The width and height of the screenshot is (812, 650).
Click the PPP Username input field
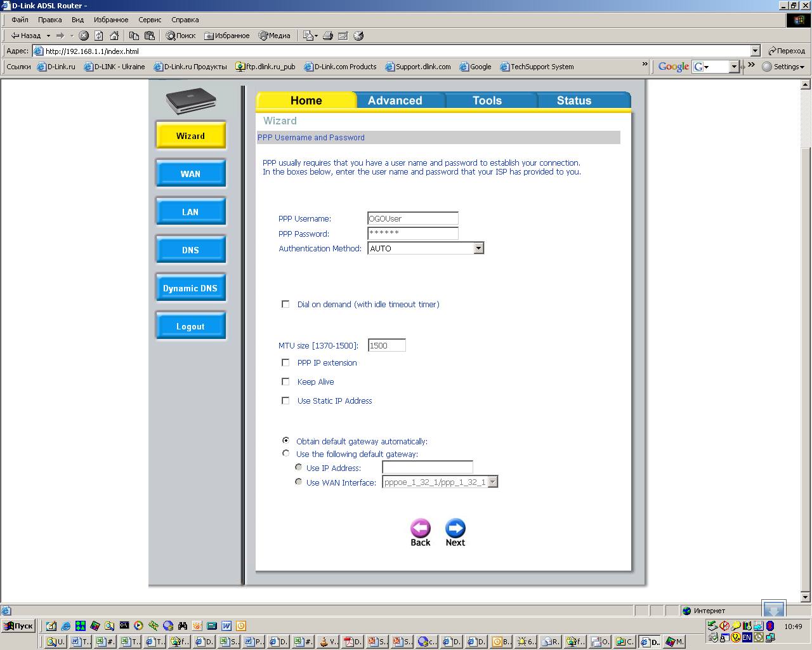(x=412, y=218)
